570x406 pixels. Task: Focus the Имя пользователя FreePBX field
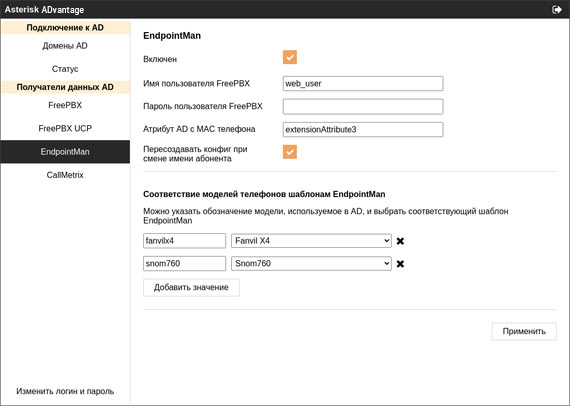363,84
